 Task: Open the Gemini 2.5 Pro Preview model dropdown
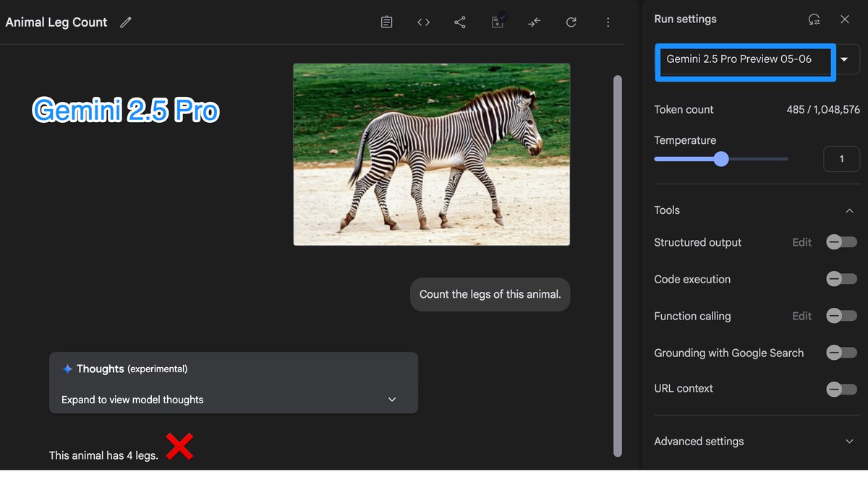point(757,59)
